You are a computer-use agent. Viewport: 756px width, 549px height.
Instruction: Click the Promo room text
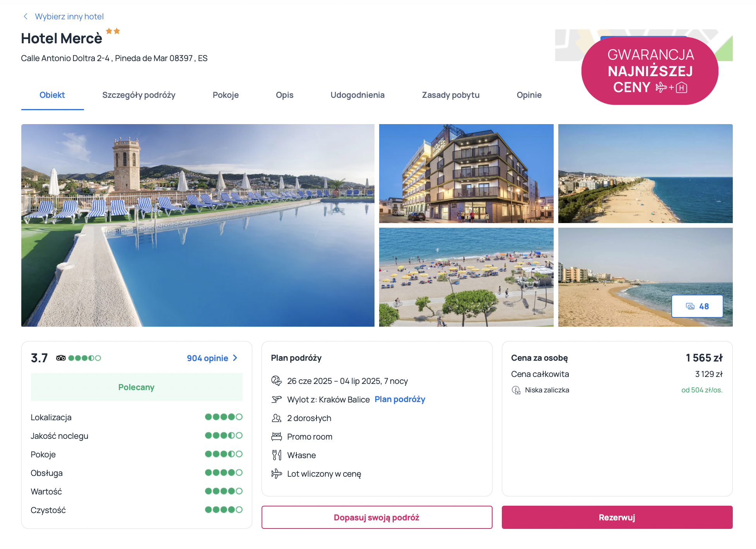pyautogui.click(x=310, y=437)
